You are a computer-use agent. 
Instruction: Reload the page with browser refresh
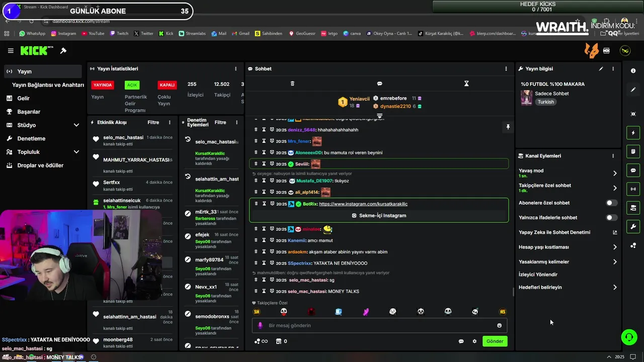pos(31,21)
